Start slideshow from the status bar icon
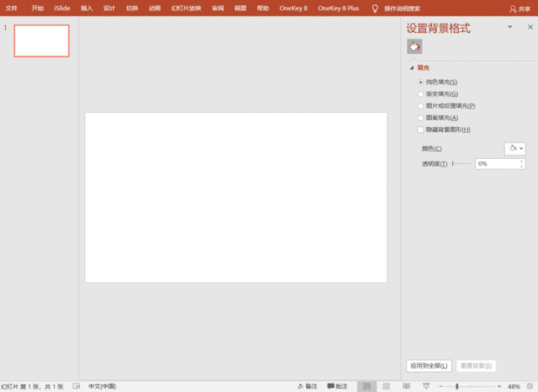Viewport: 538px width, 392px height. pos(426,386)
